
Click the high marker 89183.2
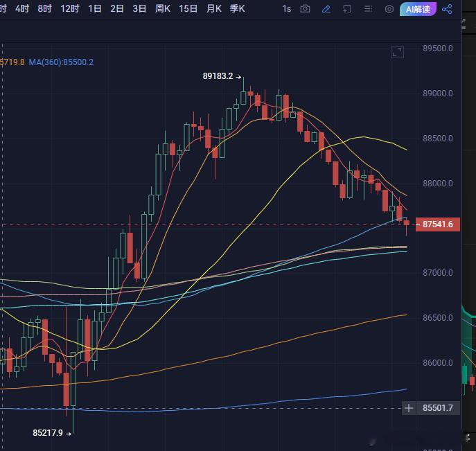pos(218,76)
